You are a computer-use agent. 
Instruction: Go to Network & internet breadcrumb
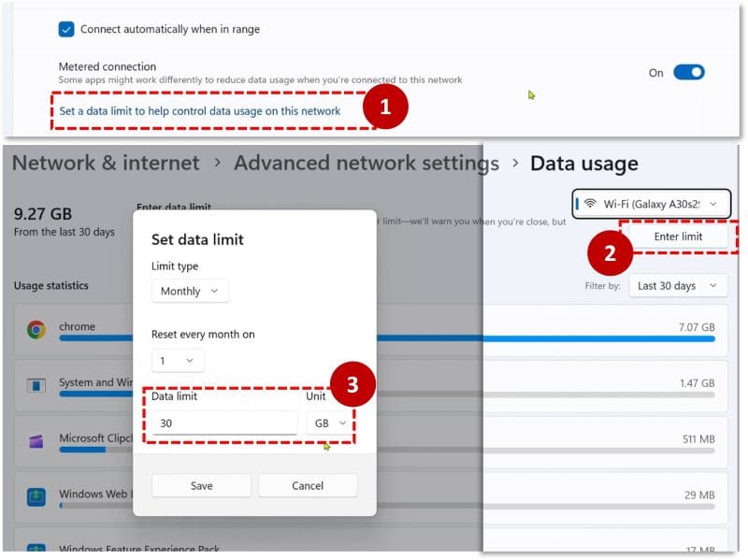click(106, 164)
